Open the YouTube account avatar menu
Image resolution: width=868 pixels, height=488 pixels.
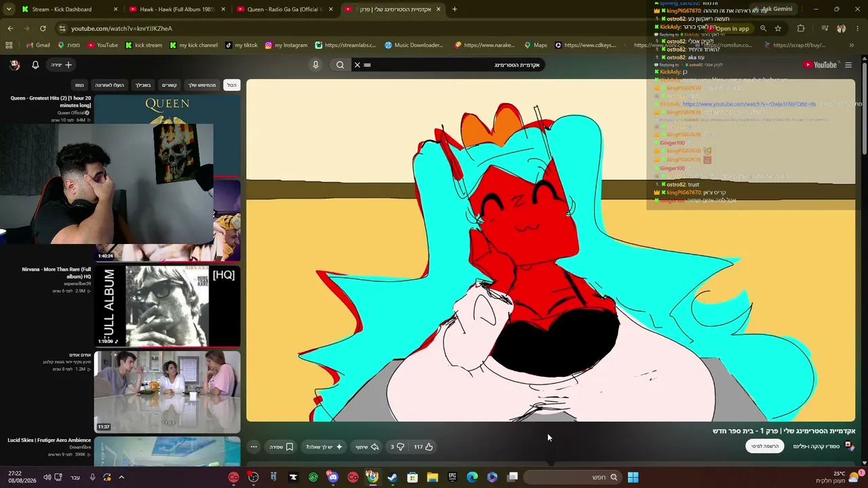pos(14,65)
